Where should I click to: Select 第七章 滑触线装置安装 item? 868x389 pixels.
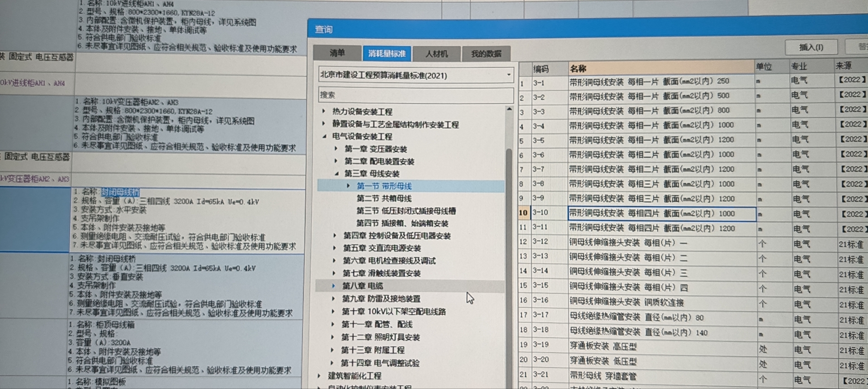(382, 273)
